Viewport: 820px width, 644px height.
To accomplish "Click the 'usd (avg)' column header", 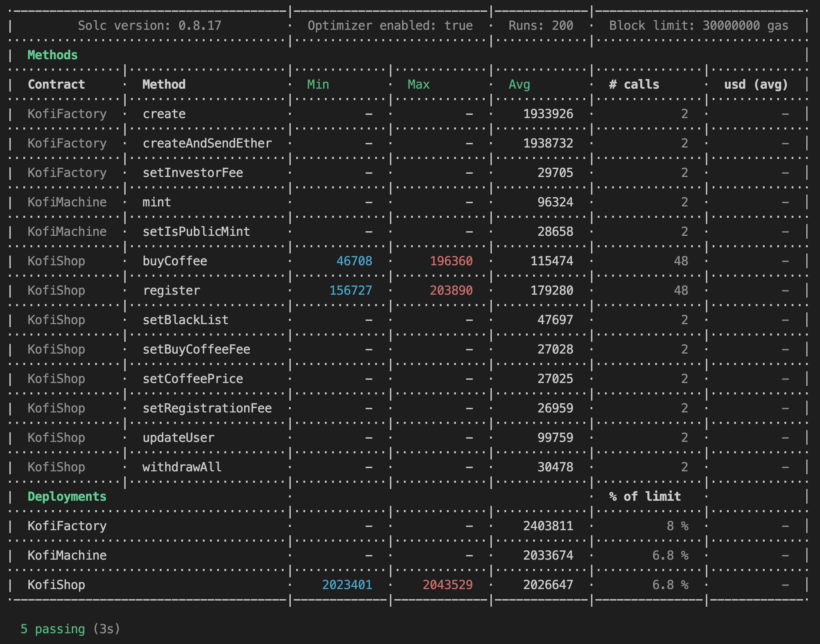I will pos(756,84).
